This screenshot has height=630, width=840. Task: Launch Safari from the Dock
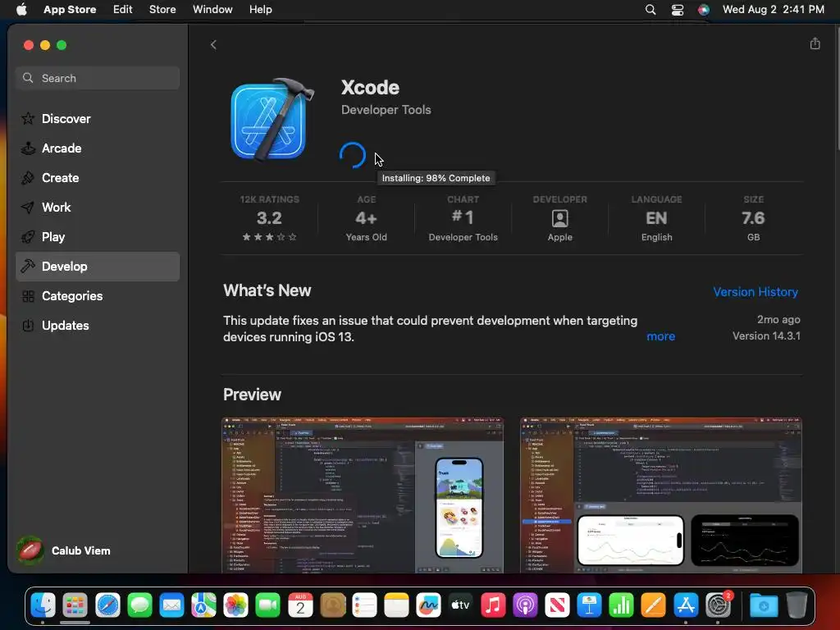(107, 605)
